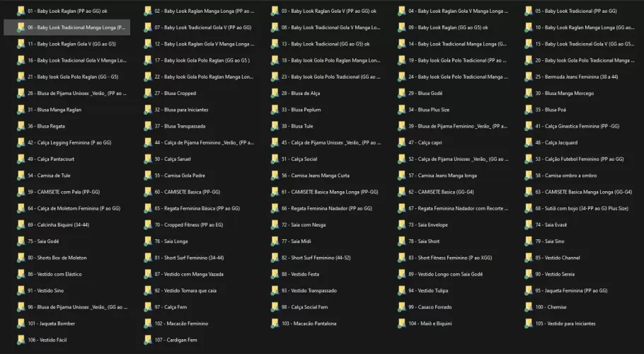Select folder icon of 106 - Vestido Fácil

pos(21,340)
